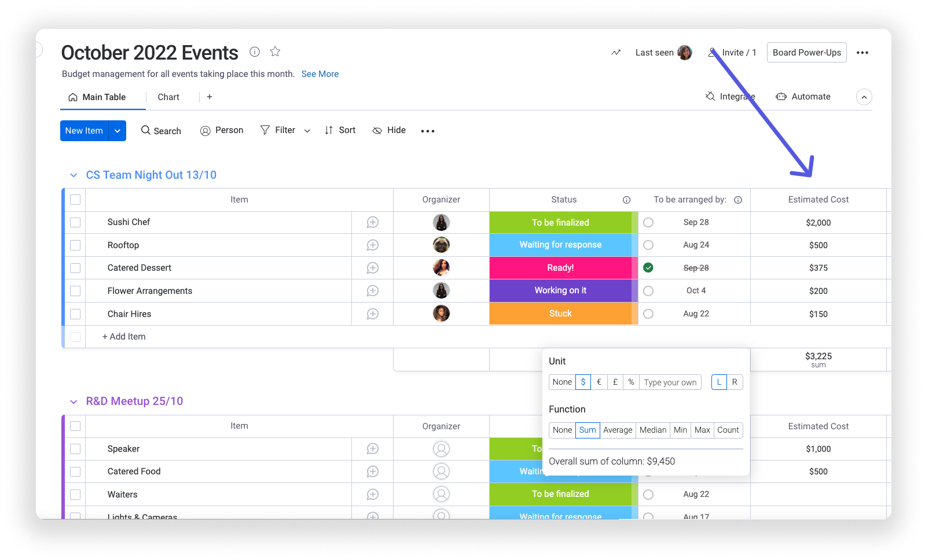Click Type your own unit field

670,382
